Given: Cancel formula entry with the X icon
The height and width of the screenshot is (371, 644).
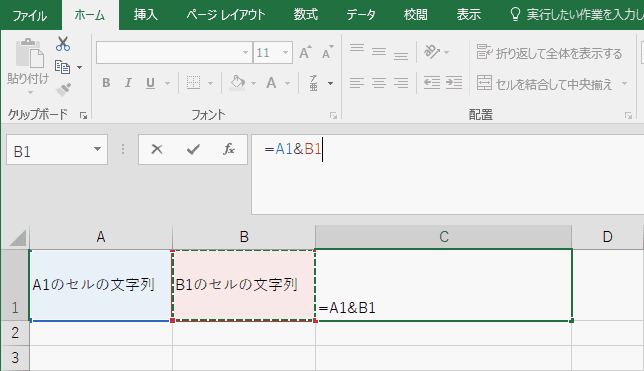Looking at the screenshot, I should pos(157,149).
